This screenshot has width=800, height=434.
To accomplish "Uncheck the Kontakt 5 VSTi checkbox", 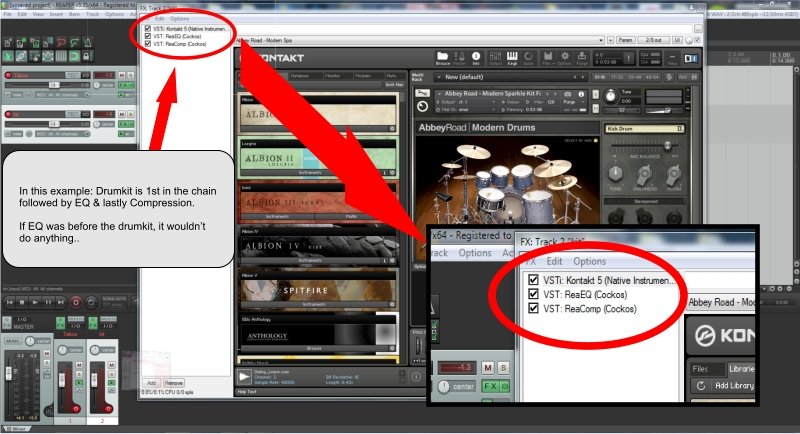I will (x=149, y=28).
